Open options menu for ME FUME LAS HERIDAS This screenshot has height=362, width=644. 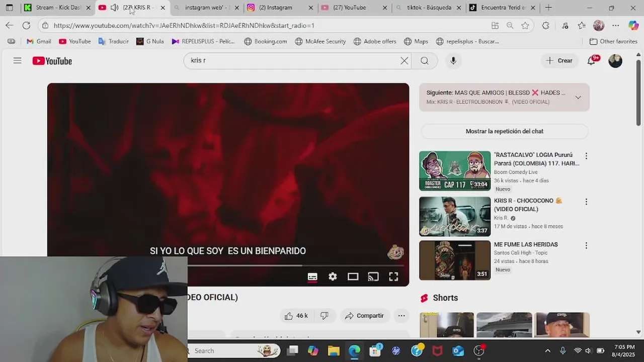tap(586, 245)
